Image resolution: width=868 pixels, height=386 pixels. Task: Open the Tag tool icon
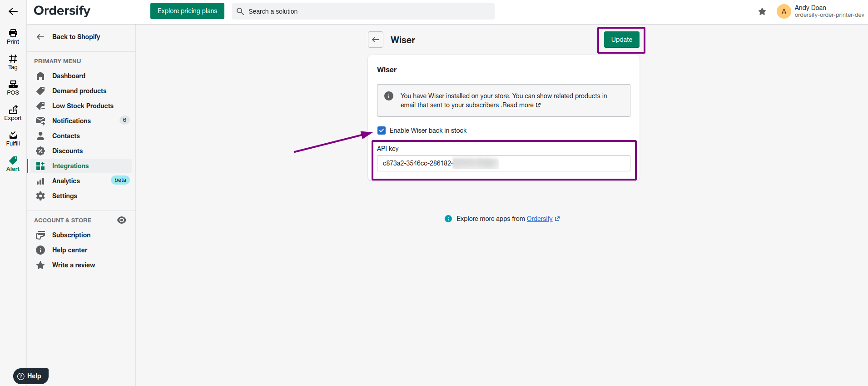(x=13, y=62)
